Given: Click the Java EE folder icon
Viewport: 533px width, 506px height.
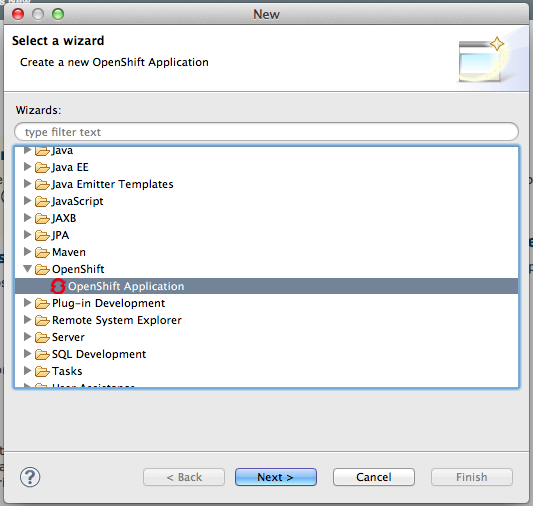Looking at the screenshot, I should [42, 167].
